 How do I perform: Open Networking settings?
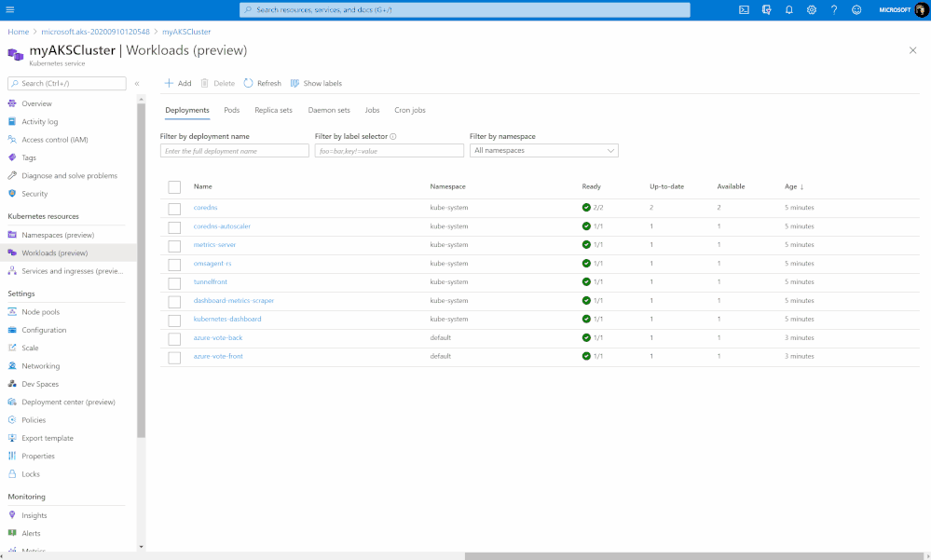(40, 366)
